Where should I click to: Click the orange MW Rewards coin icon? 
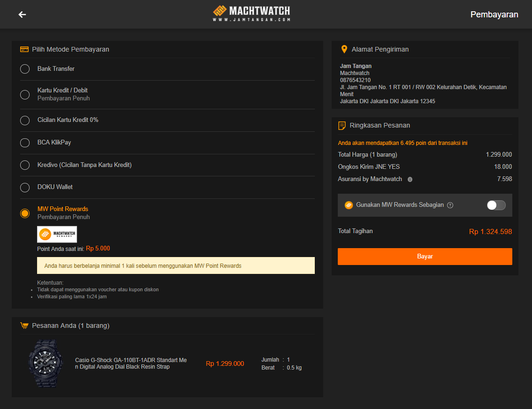pyautogui.click(x=349, y=205)
